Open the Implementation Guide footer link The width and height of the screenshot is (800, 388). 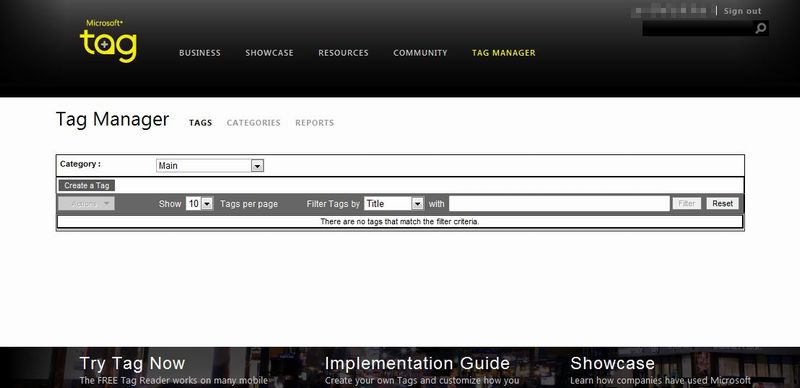417,363
